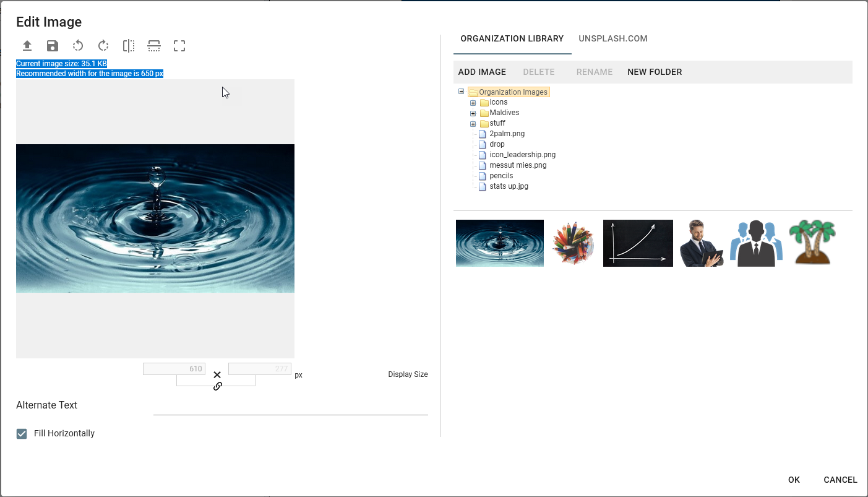868x497 pixels.
Task: Click the Alternate Text input field
Action: pyautogui.click(x=290, y=406)
